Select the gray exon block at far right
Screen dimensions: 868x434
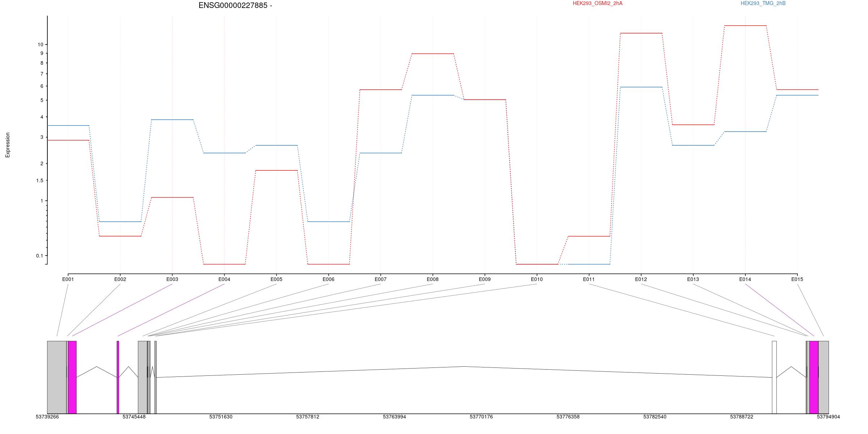tap(824, 377)
